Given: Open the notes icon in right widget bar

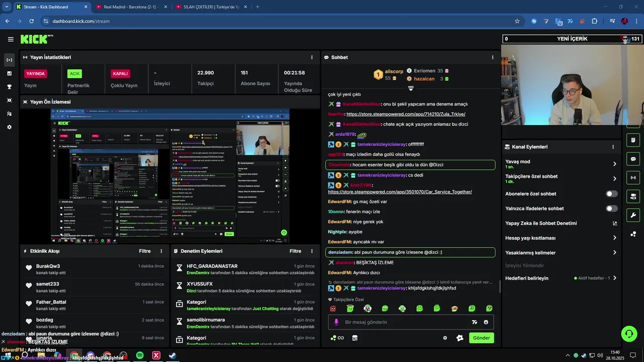Looking at the screenshot, I should [633, 140].
